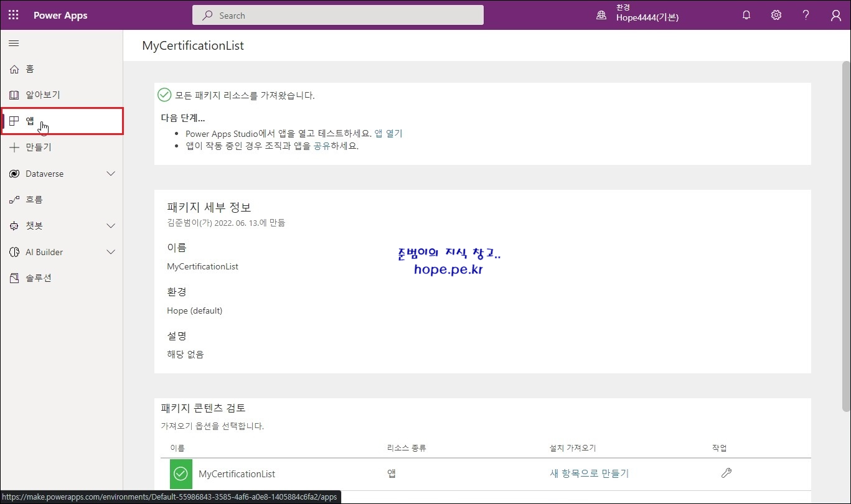Click the 작업 column header
Image resolution: width=851 pixels, height=504 pixels.
point(720,448)
